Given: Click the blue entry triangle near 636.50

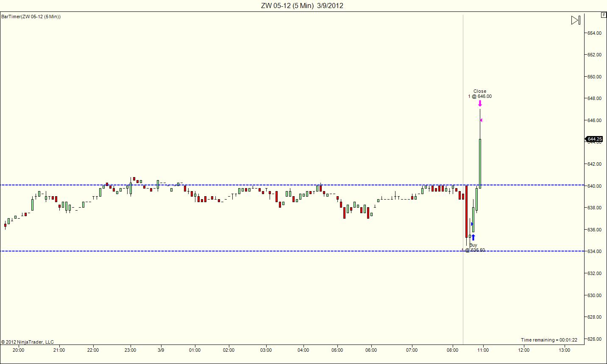Looking at the screenshot, I should (472, 224).
